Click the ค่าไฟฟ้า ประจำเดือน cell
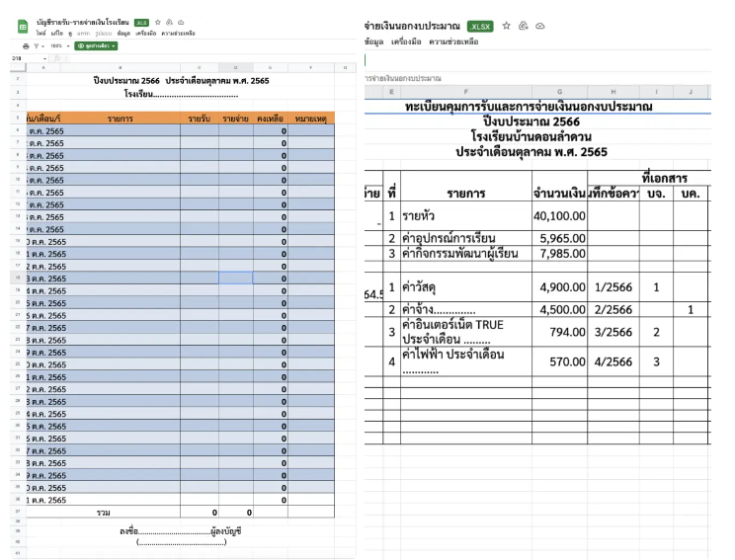735x560 pixels. click(466, 361)
